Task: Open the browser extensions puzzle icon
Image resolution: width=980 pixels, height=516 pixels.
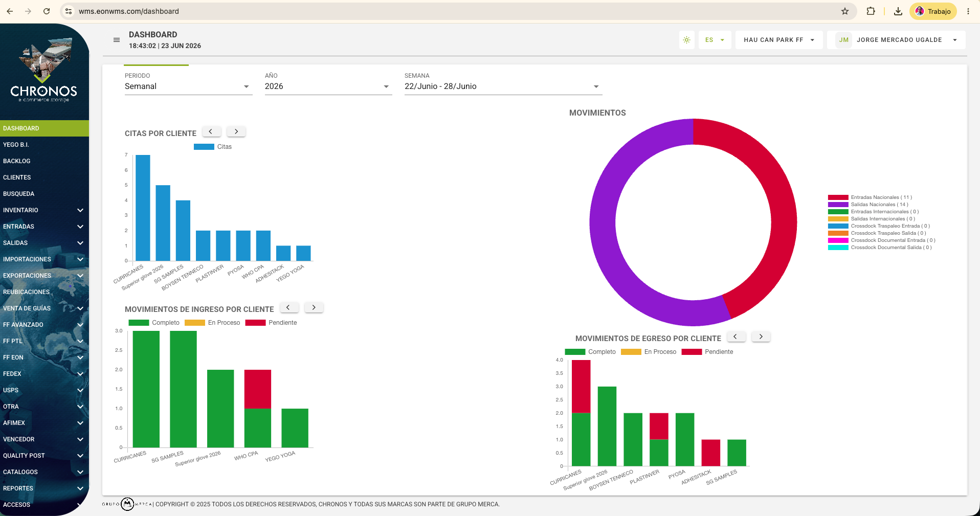Action: pyautogui.click(x=871, y=11)
